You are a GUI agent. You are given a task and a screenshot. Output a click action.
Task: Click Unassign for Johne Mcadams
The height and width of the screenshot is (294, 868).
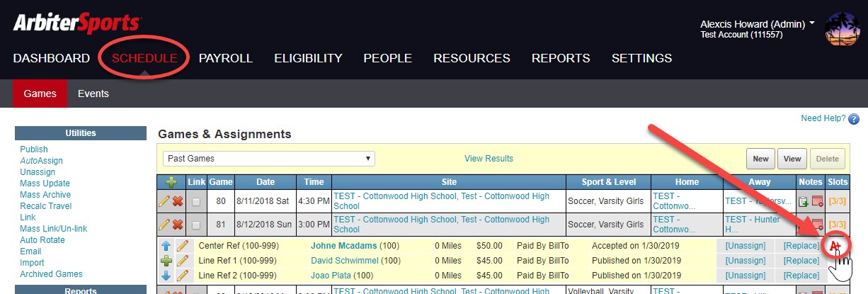[746, 246]
